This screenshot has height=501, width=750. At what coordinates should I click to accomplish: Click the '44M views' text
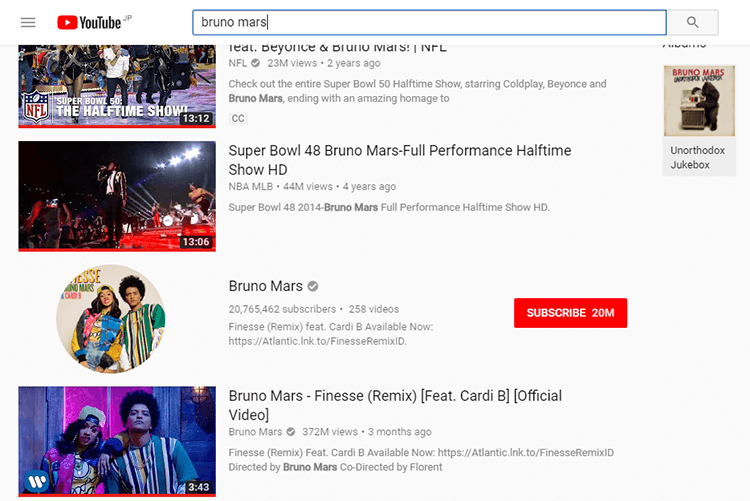308,187
